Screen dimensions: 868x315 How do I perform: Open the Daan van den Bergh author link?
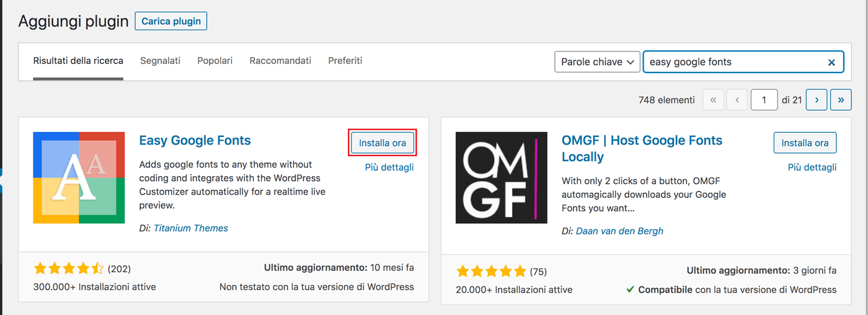(x=619, y=231)
